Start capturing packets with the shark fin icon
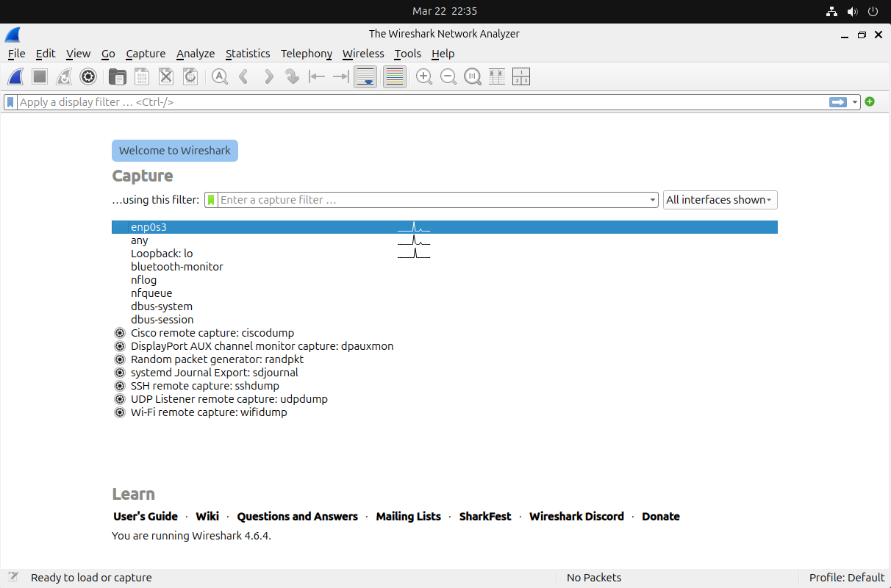 click(16, 76)
